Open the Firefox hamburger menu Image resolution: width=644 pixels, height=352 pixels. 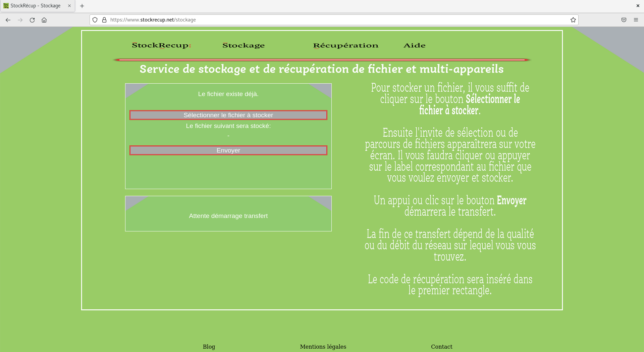tap(636, 20)
